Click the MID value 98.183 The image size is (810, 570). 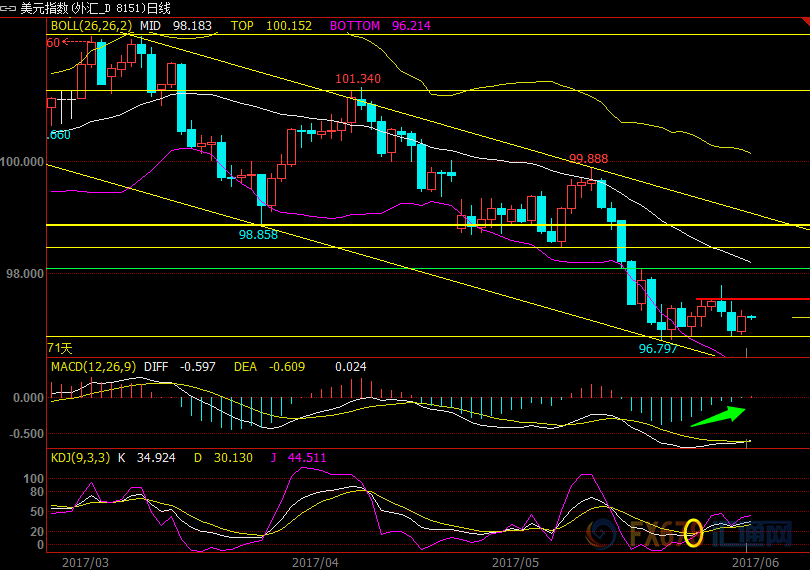[192, 26]
